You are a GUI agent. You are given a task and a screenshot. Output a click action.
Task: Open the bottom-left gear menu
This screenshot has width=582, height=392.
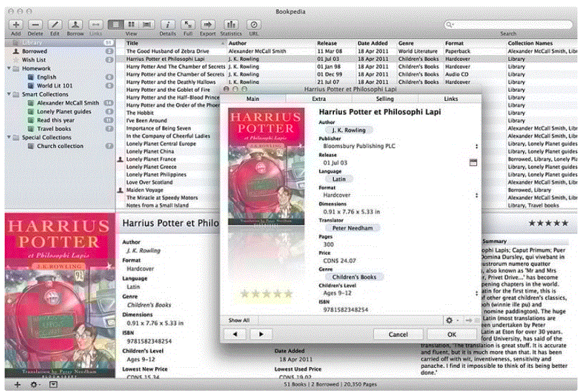coord(35,385)
